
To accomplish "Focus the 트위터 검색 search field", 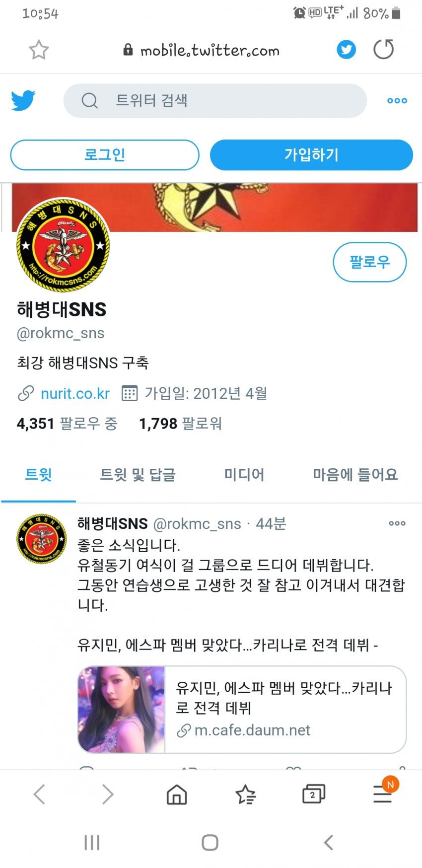I will coord(215,100).
